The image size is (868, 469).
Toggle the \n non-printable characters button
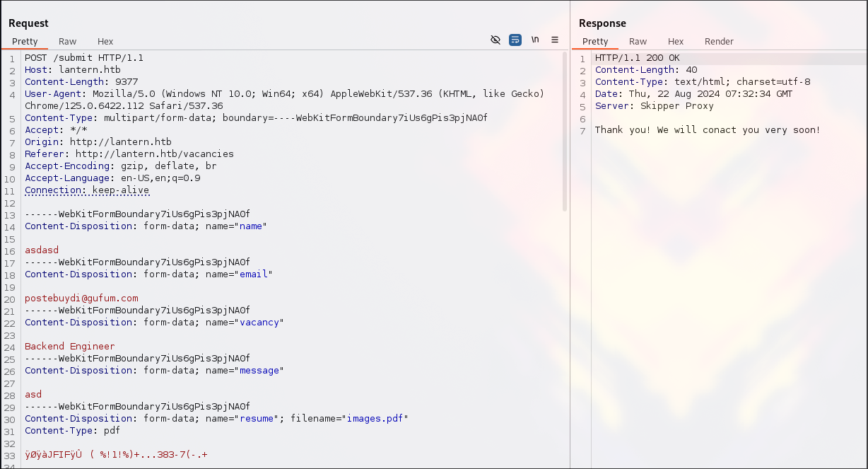click(x=535, y=40)
